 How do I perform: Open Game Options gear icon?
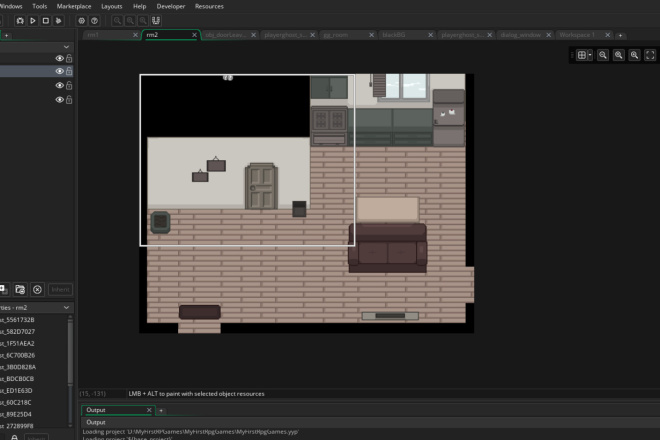pyautogui.click(x=82, y=21)
